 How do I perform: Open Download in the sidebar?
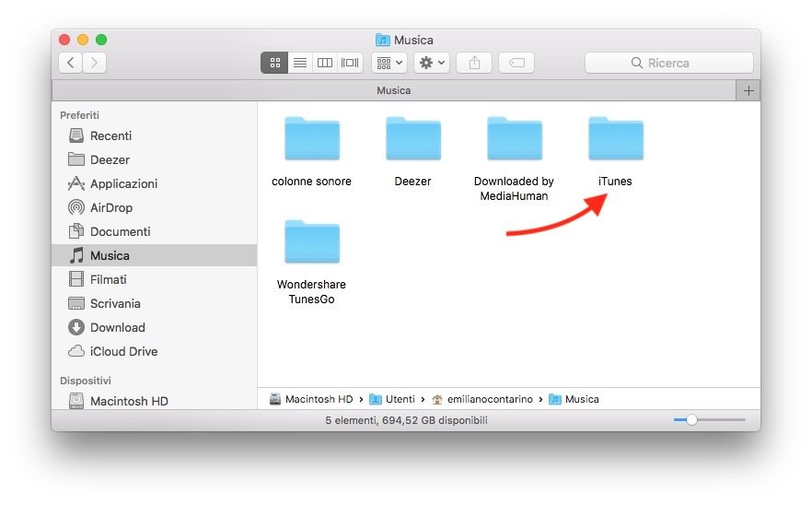click(155, 327)
